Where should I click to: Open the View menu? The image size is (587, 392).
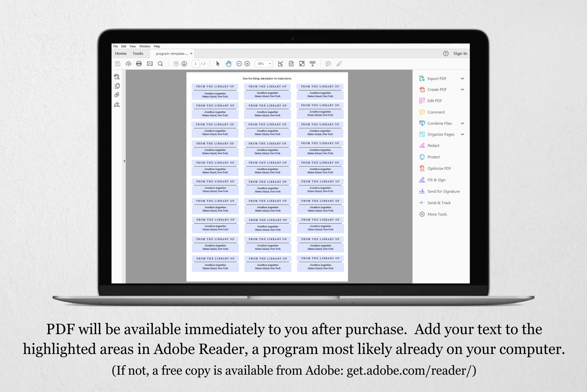coord(133,46)
